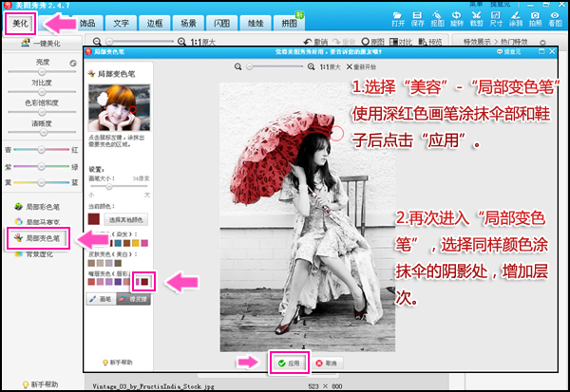Open the 文字 (Text) tab
The width and height of the screenshot is (570, 392).
[x=120, y=21]
